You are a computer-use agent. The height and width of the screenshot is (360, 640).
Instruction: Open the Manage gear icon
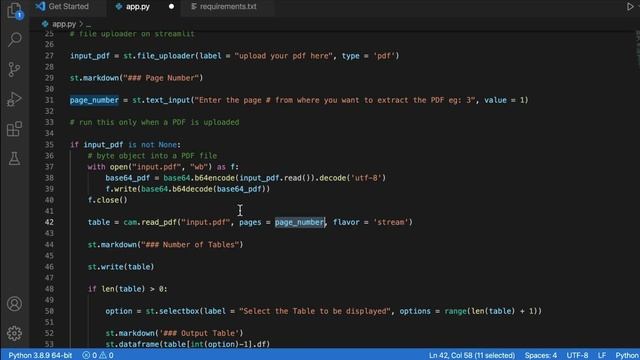(x=14, y=333)
